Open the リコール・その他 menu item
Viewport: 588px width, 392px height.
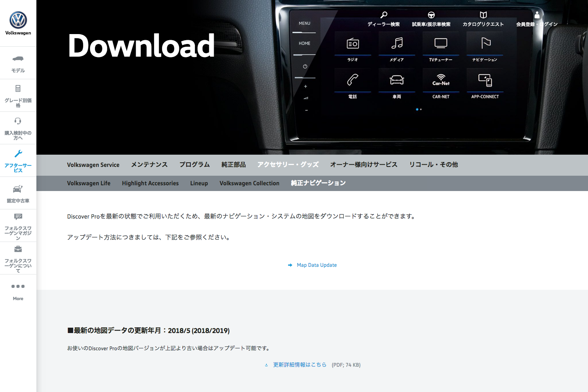[434, 165]
